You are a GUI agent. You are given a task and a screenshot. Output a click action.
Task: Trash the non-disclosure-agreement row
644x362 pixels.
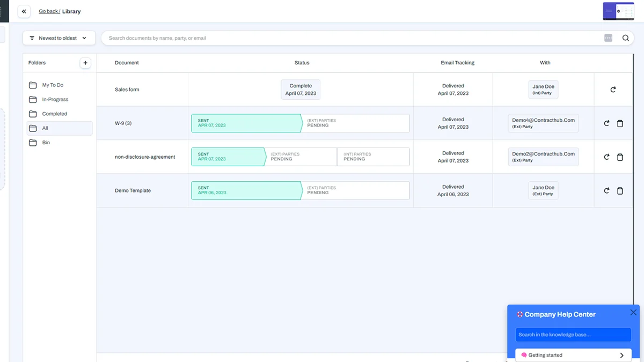coord(620,157)
